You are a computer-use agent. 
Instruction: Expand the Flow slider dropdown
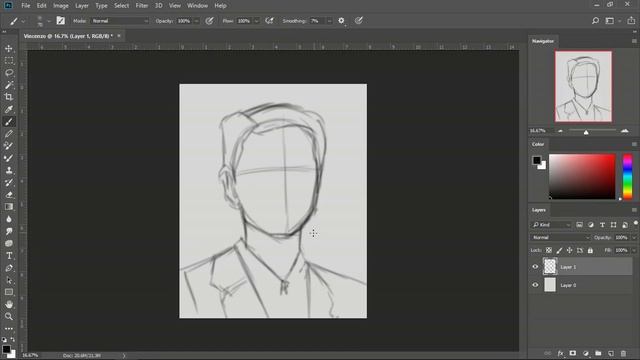pyautogui.click(x=256, y=21)
